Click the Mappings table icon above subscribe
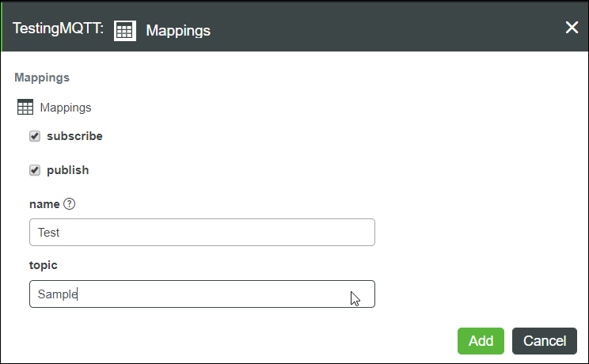This screenshot has height=364, width=589. pyautogui.click(x=25, y=108)
